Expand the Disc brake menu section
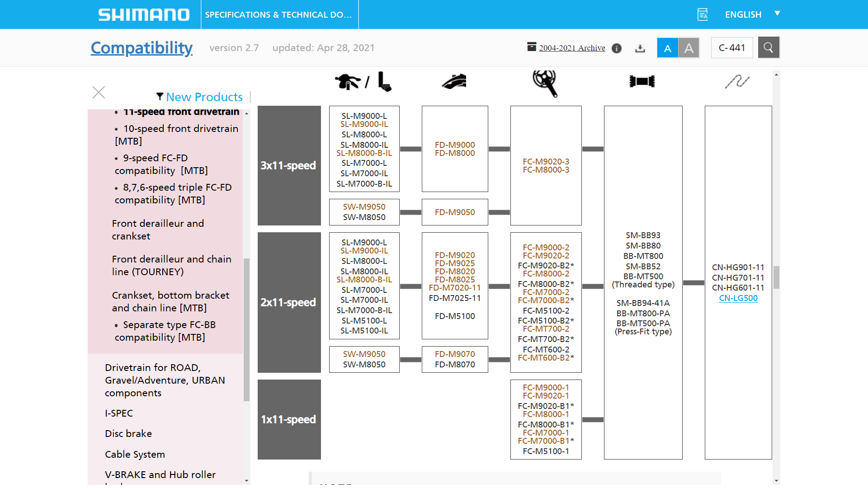The image size is (868, 488). point(128,434)
